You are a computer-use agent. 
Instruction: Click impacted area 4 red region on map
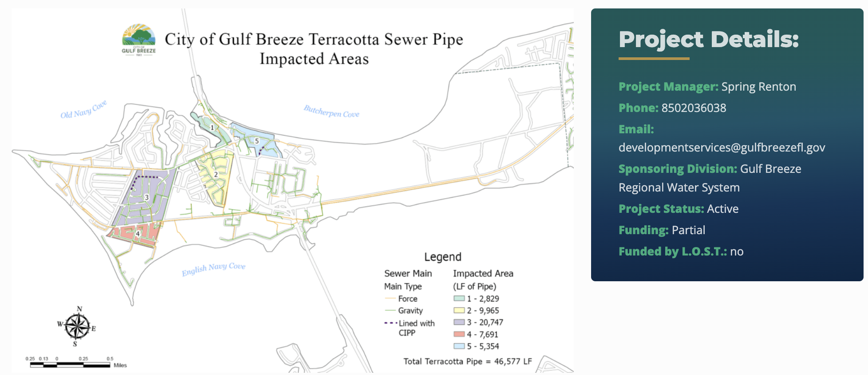(133, 234)
